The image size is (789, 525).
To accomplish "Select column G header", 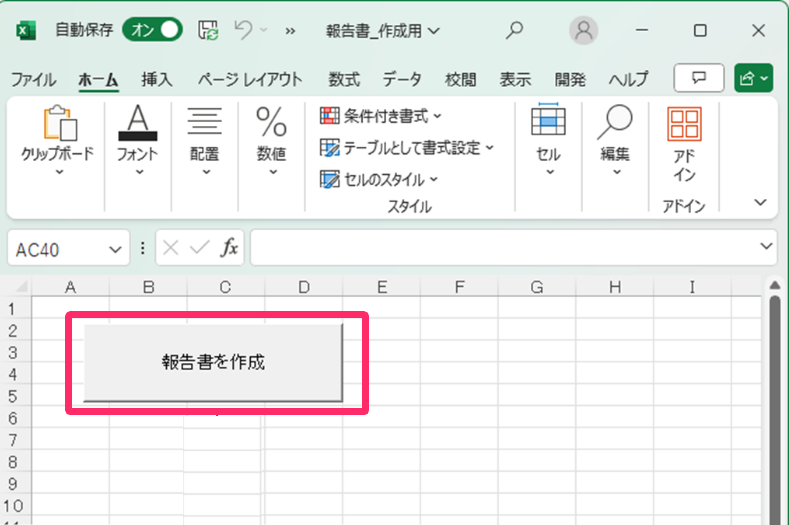I will pos(537,287).
